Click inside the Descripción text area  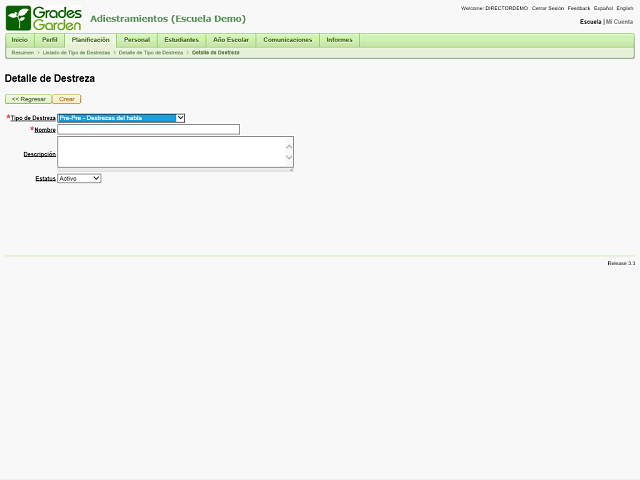[x=171, y=152]
